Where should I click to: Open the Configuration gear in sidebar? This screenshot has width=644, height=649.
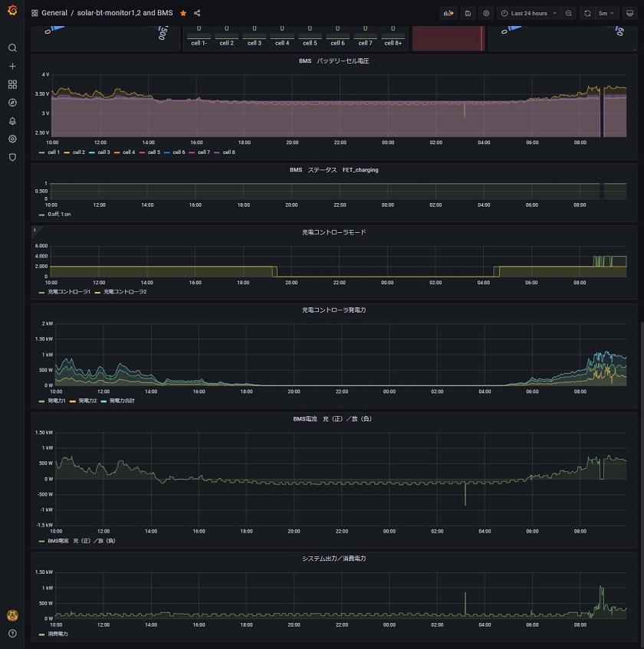[x=12, y=139]
